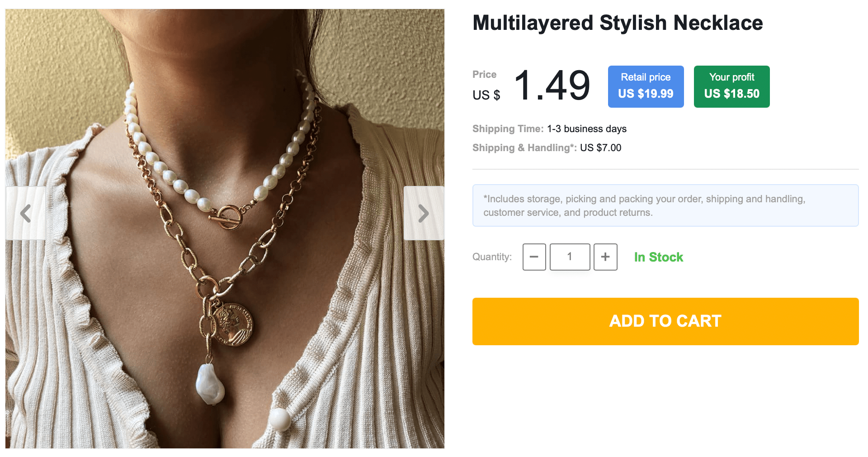868x457 pixels.
Task: Increase quantity with the plus button
Action: click(605, 257)
